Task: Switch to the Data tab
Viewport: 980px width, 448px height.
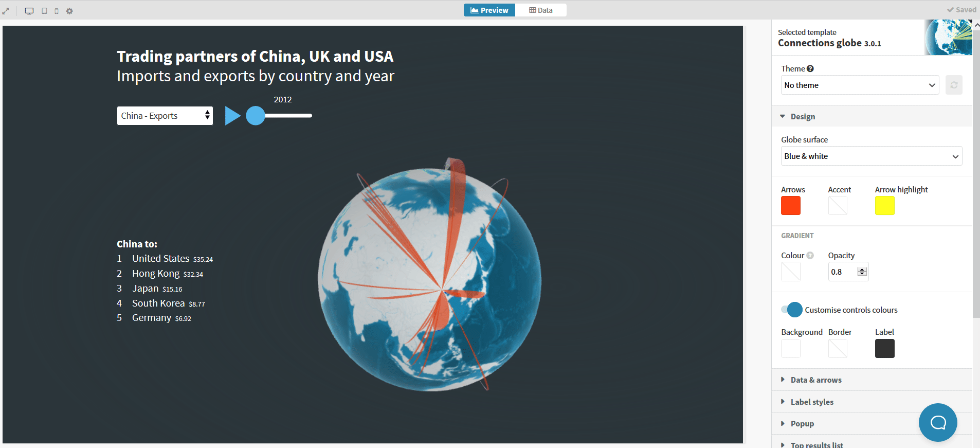Action: (541, 10)
